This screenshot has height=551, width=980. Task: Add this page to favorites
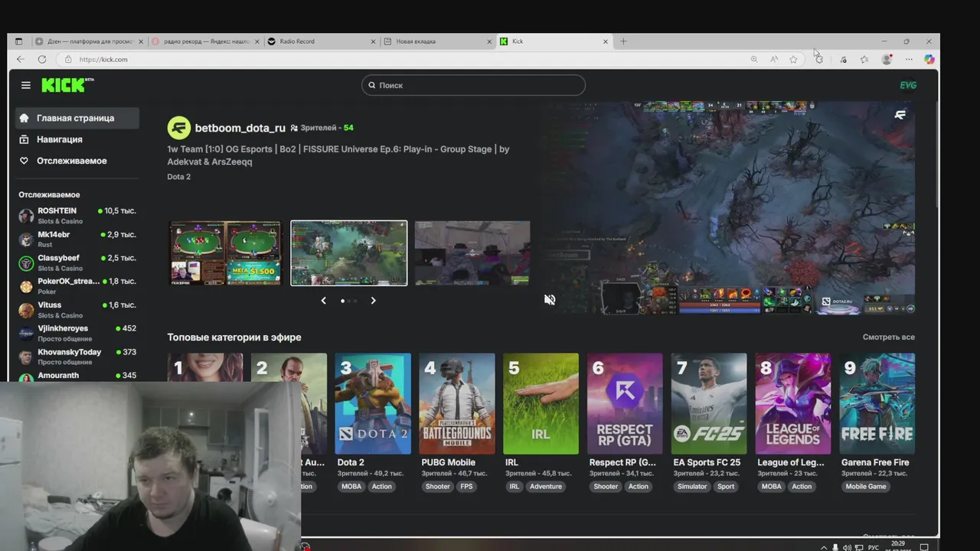pyautogui.click(x=793, y=59)
